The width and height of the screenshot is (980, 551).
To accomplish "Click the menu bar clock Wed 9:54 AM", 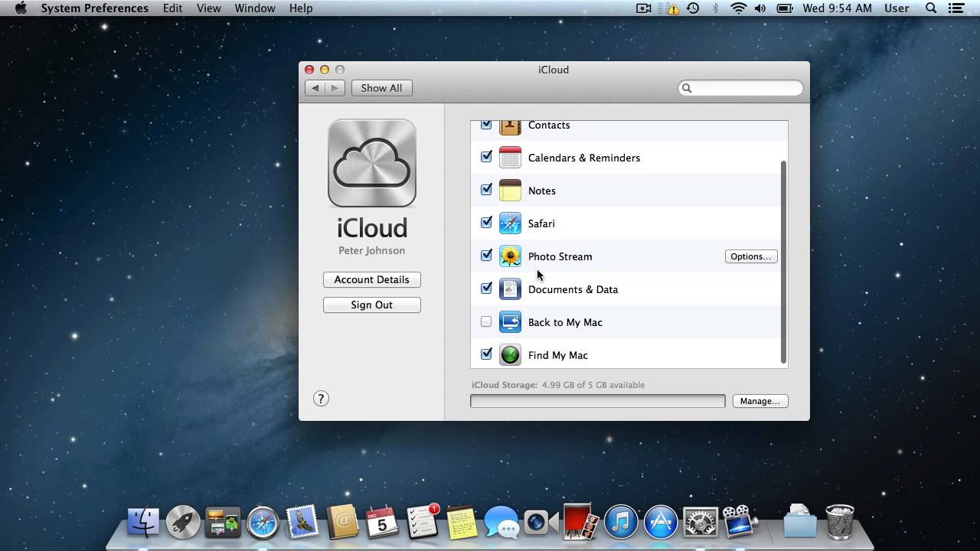I will (x=837, y=8).
